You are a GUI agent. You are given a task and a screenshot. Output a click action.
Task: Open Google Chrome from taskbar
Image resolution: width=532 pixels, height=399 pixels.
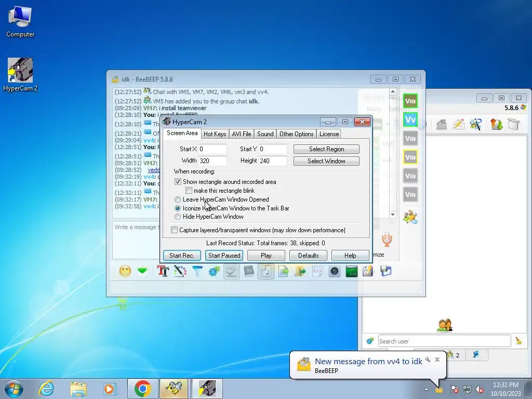tap(142, 389)
